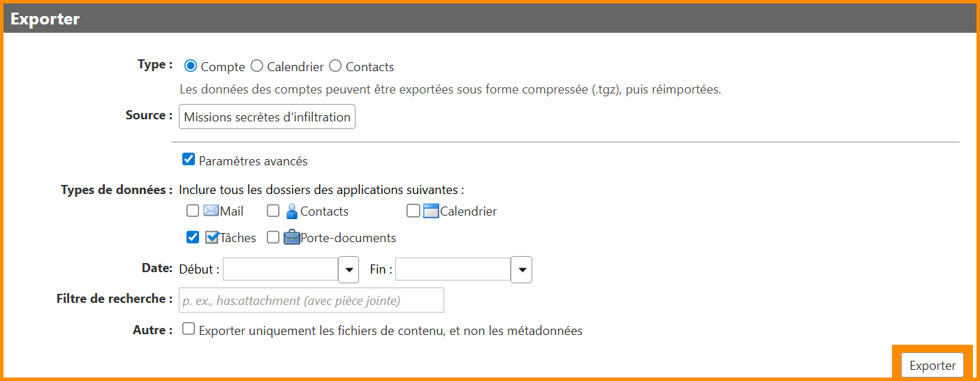
Task: Focus the Filtre de recherche input field
Action: point(312,300)
